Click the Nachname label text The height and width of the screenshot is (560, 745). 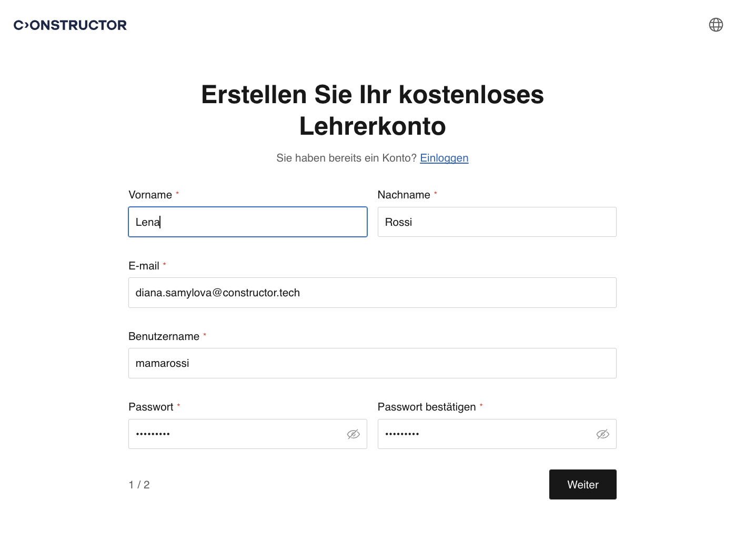point(404,195)
